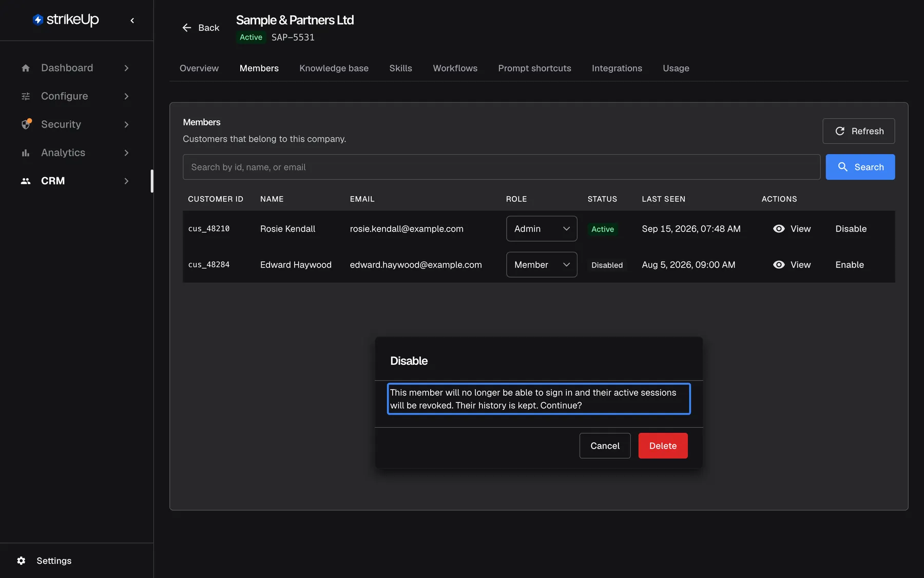Click the Back arrow icon

pyautogui.click(x=187, y=28)
